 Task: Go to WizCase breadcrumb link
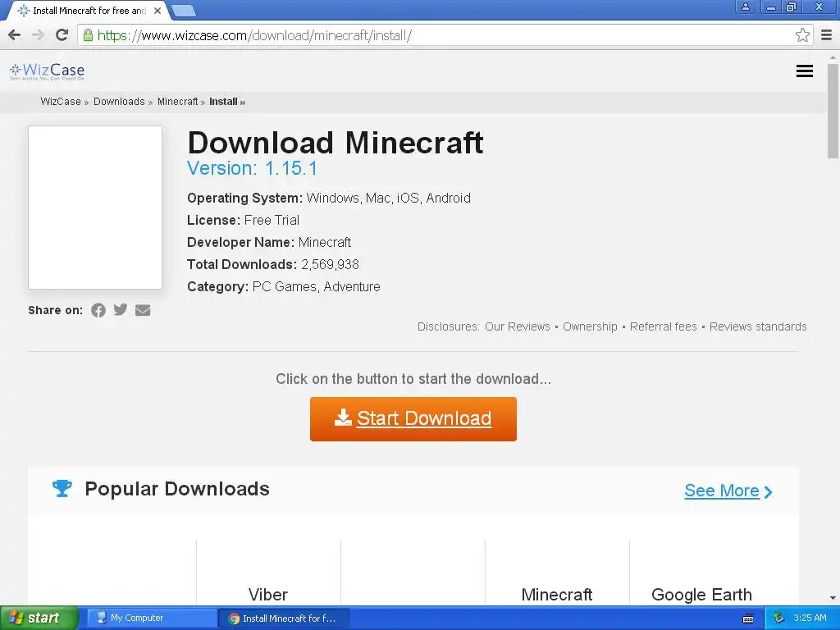[x=61, y=102]
